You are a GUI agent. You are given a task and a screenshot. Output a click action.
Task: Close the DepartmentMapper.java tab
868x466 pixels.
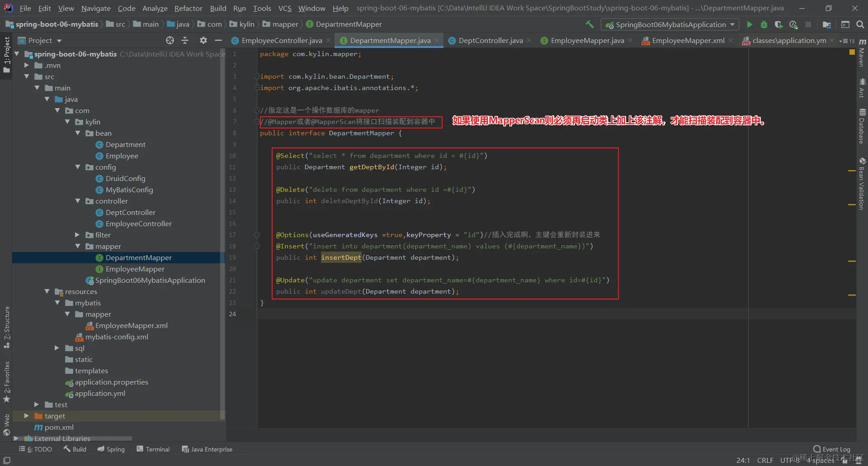437,40
